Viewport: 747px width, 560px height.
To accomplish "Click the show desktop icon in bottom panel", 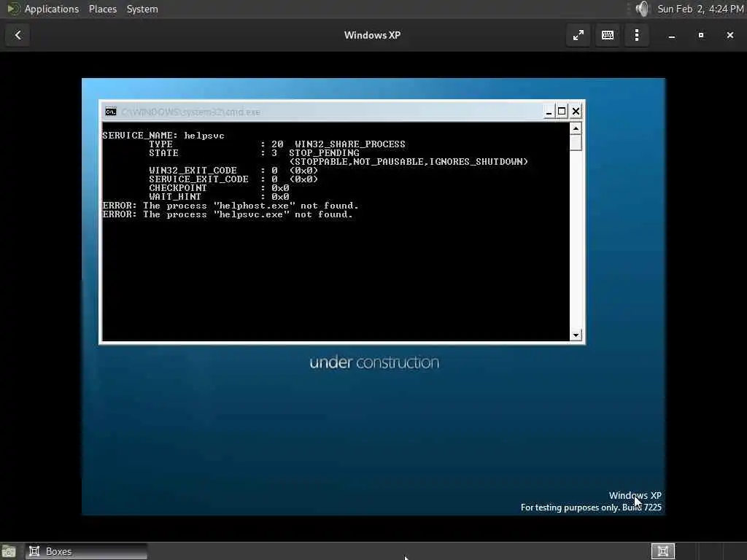I will (x=9, y=551).
